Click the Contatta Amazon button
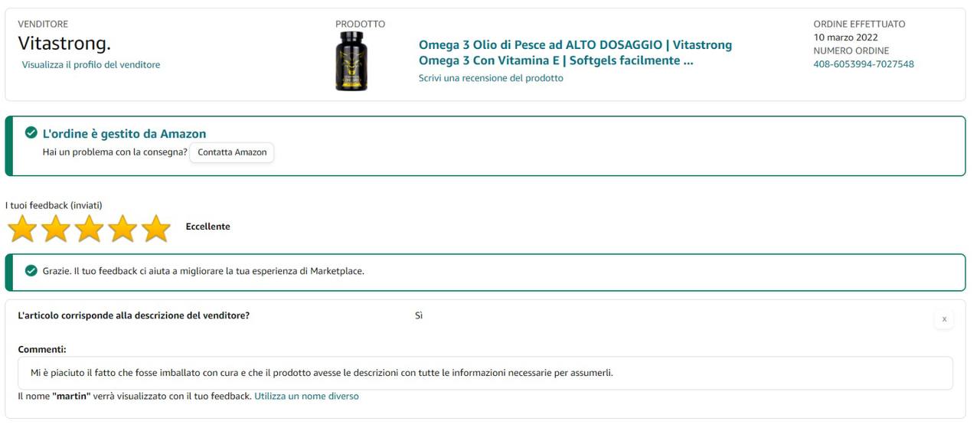This screenshot has width=980, height=431. click(x=232, y=152)
